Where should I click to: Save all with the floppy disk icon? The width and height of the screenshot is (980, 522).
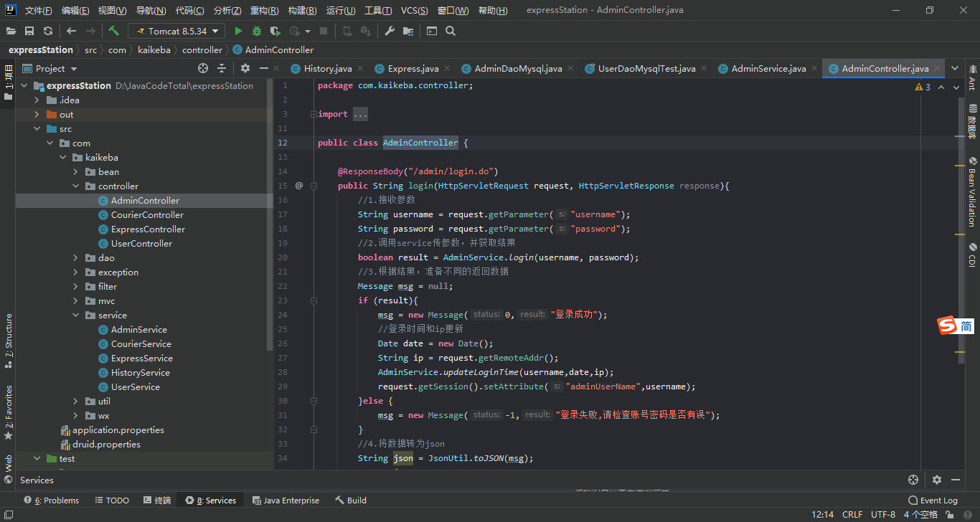tap(29, 31)
